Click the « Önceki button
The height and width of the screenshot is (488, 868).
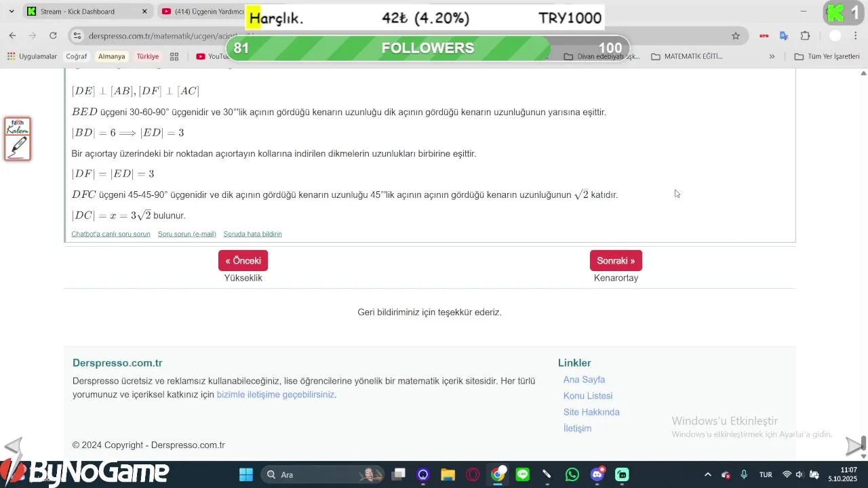click(243, 260)
